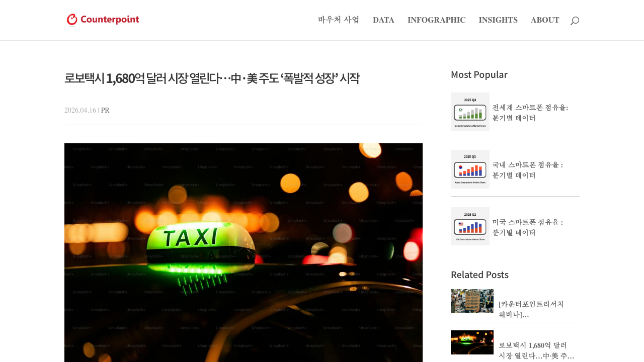
Task: Open 국내 스마트폰 점유율 분기별 데이터 link
Action: pos(527,170)
